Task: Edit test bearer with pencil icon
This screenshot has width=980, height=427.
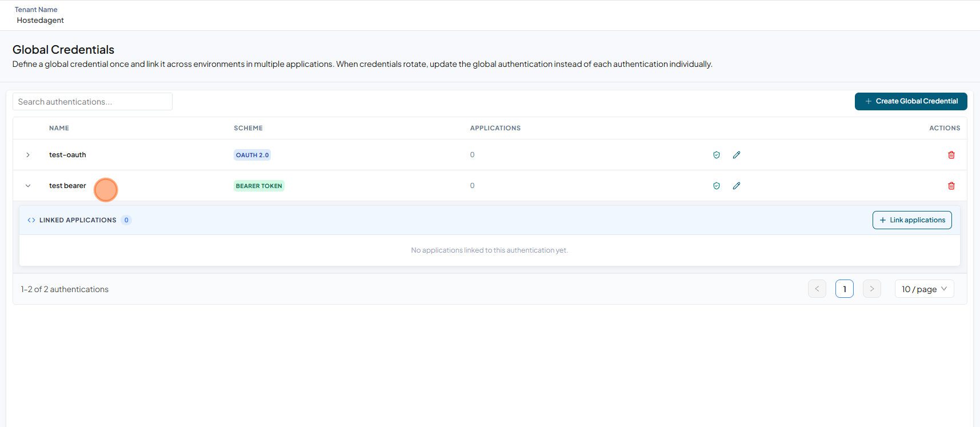Action: (737, 186)
